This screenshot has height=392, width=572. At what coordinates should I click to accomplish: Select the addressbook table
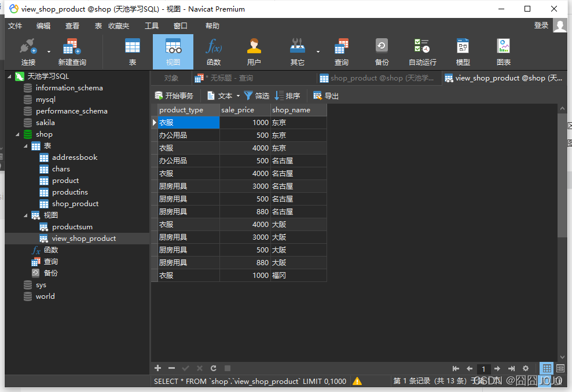75,157
